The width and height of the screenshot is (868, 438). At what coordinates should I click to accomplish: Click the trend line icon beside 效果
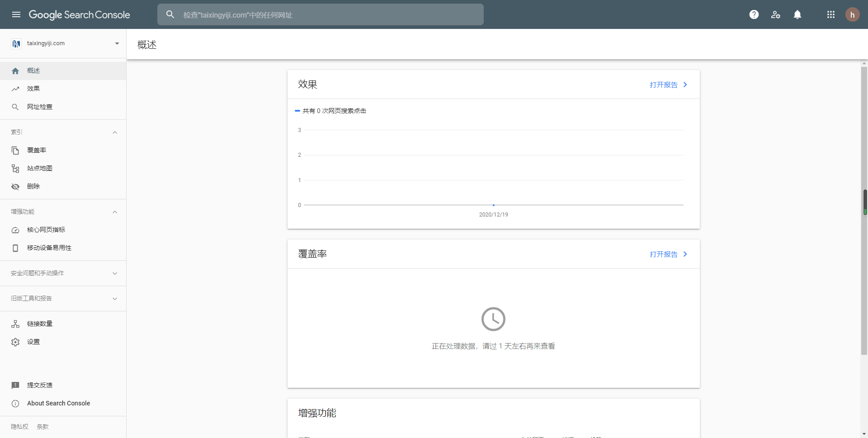tap(15, 89)
